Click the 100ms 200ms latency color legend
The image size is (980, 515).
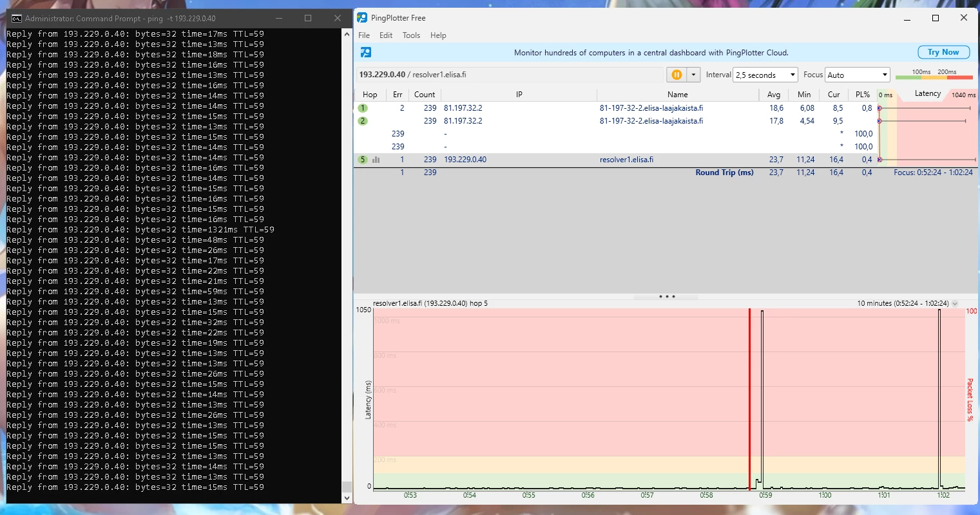(934, 75)
